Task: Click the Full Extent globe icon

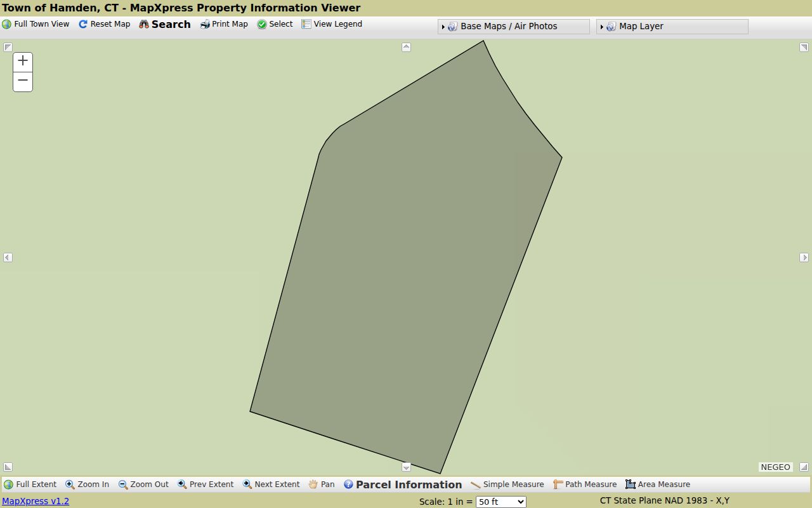Action: click(x=8, y=485)
